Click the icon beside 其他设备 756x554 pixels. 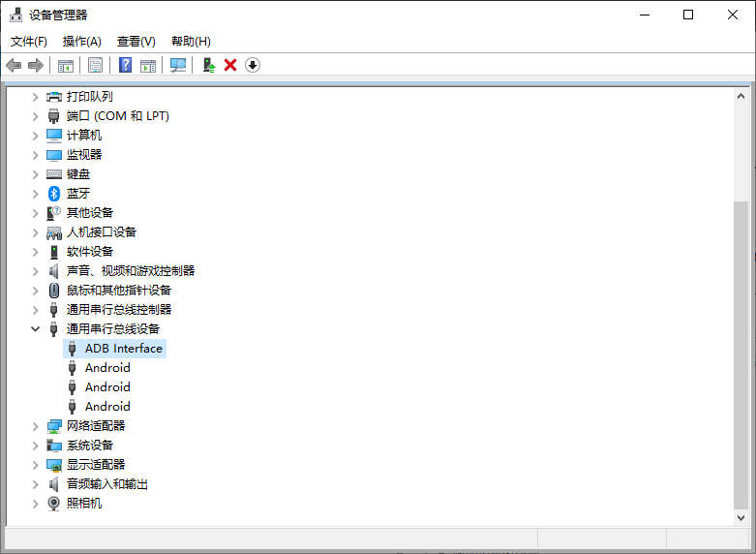coord(54,213)
